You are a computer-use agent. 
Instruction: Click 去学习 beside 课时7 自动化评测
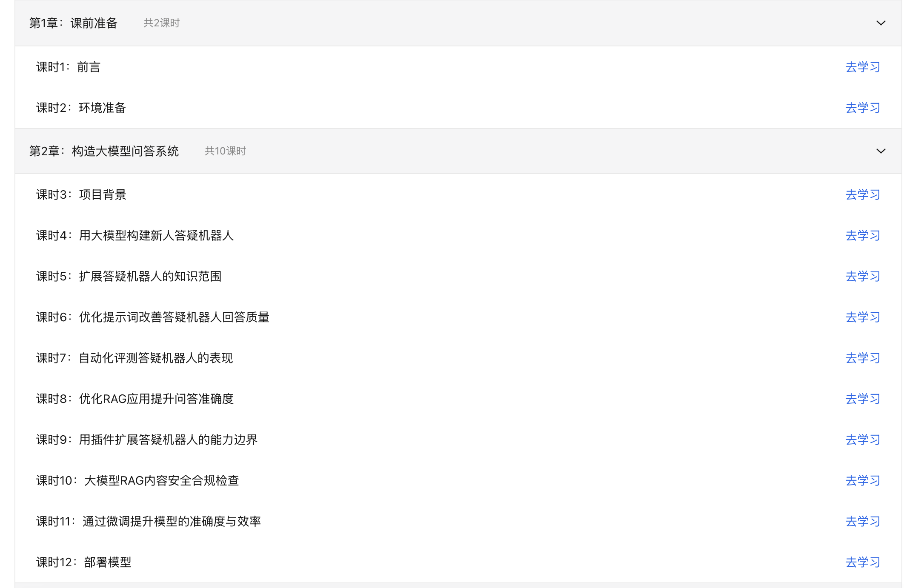tap(862, 358)
